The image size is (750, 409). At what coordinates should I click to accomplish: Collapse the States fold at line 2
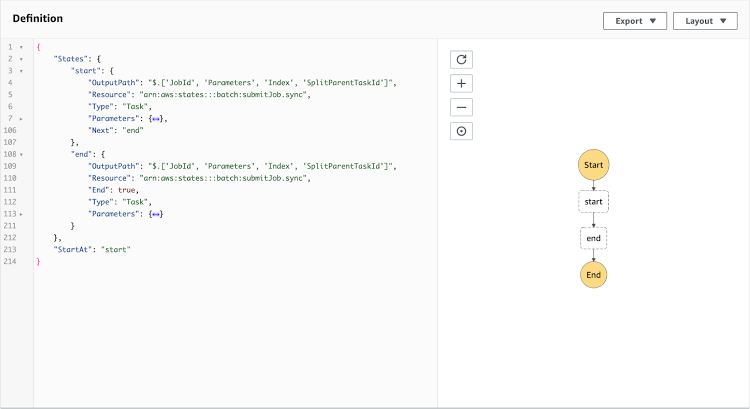coord(21,59)
